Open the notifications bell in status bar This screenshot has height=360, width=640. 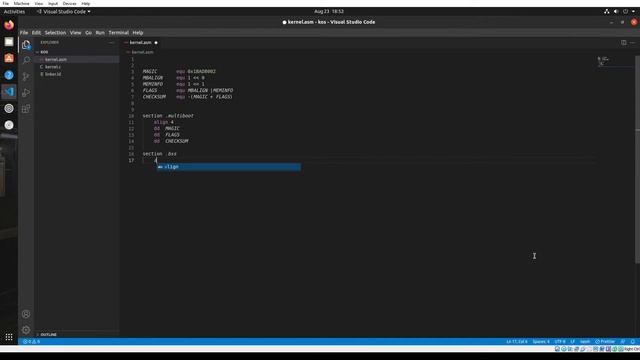(633, 342)
